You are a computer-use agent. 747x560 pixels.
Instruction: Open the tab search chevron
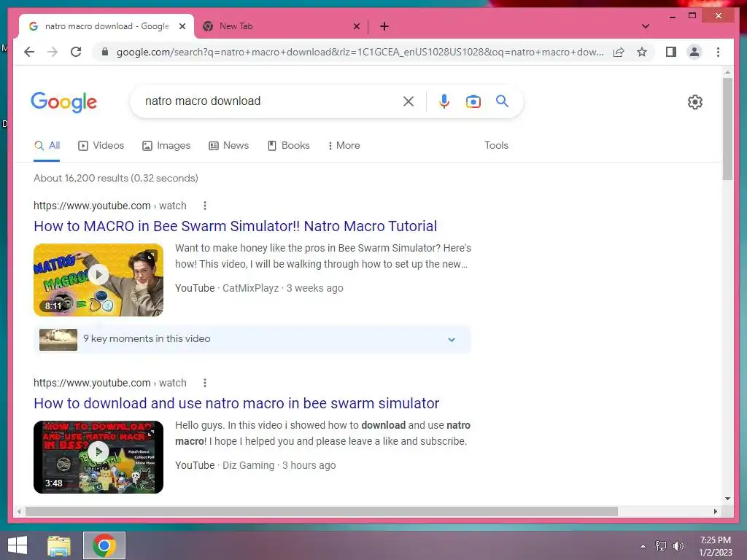[646, 26]
